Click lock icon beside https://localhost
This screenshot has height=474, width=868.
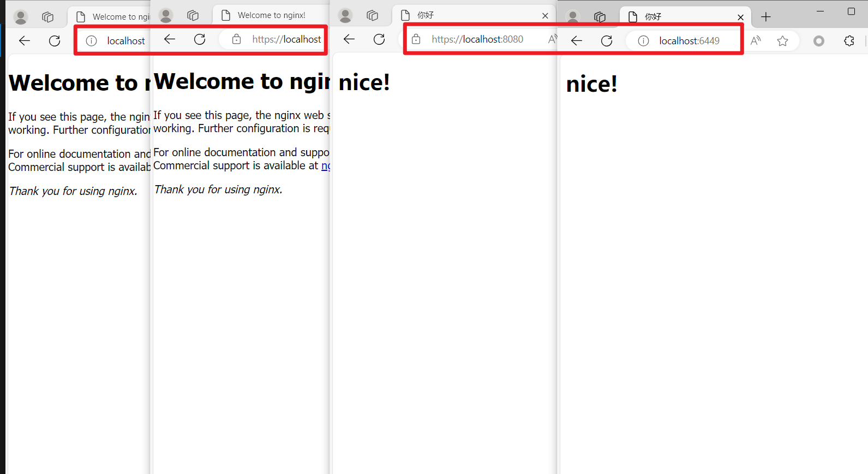236,39
